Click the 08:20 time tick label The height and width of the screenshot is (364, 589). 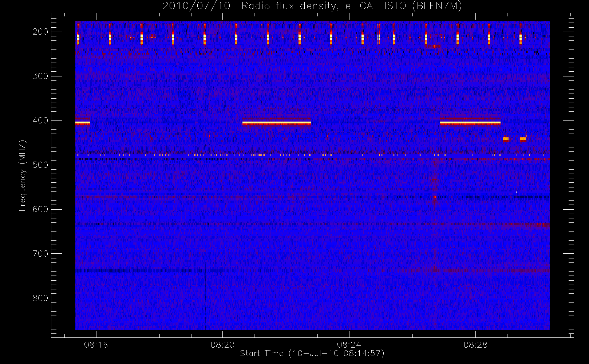click(x=222, y=345)
